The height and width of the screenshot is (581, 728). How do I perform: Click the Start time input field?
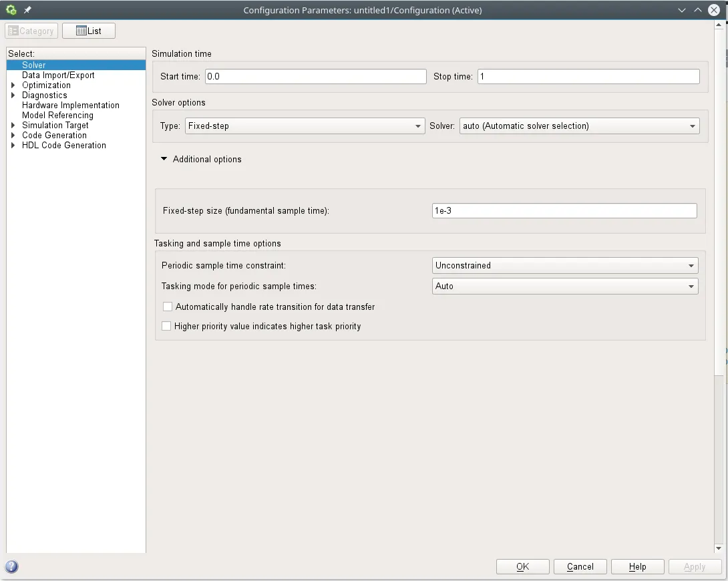tap(316, 77)
